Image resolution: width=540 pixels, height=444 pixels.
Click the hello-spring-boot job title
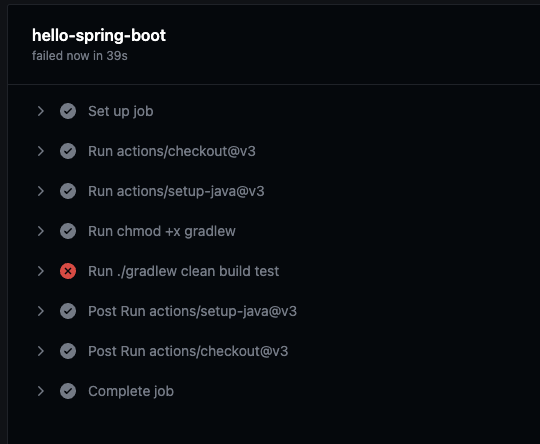(x=99, y=35)
